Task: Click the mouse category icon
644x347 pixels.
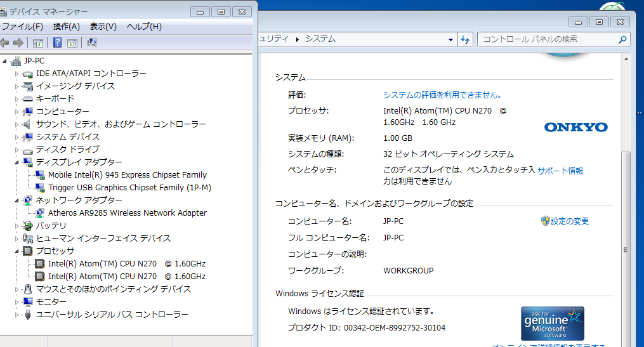Action: pos(28,289)
